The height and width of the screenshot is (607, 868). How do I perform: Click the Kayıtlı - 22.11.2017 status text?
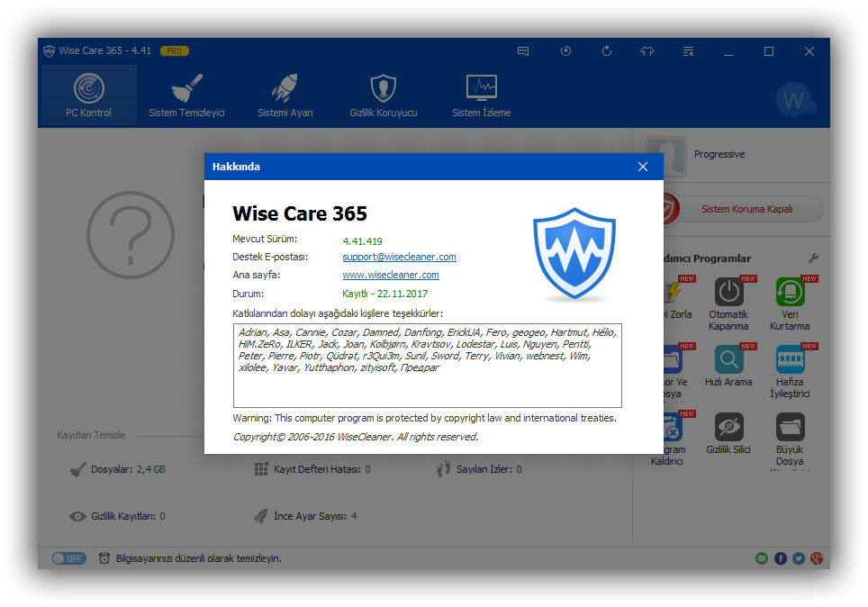click(x=384, y=294)
